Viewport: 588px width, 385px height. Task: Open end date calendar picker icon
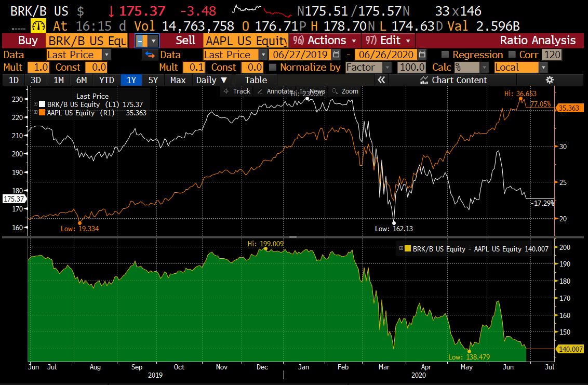[x=422, y=55]
